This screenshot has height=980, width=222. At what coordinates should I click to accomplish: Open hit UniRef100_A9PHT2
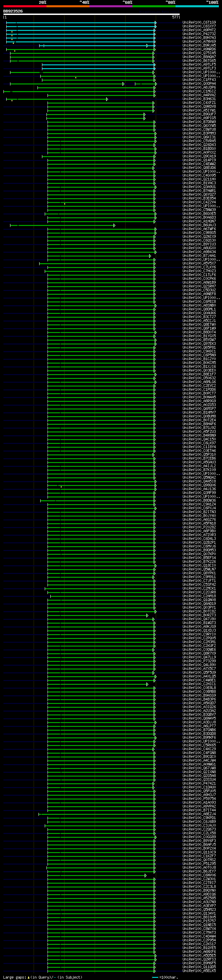(x=199, y=30)
